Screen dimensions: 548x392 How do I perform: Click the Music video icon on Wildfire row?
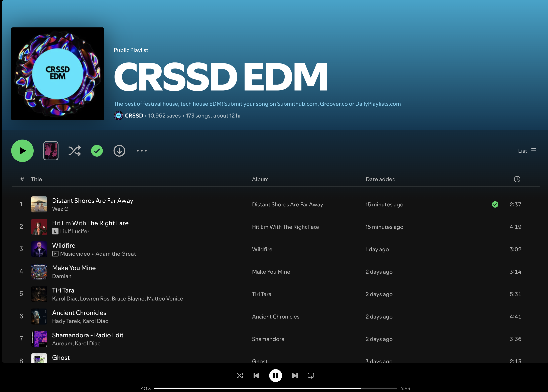tap(55, 254)
